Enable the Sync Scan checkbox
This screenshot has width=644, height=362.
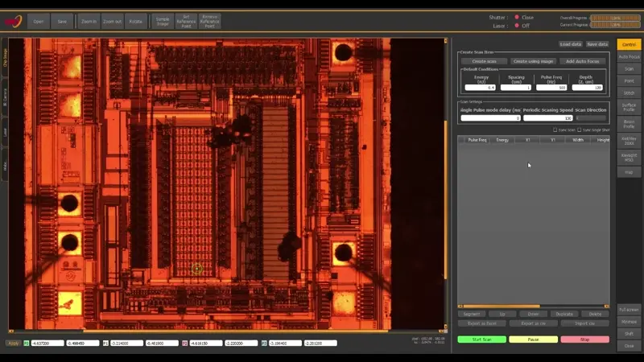click(555, 130)
